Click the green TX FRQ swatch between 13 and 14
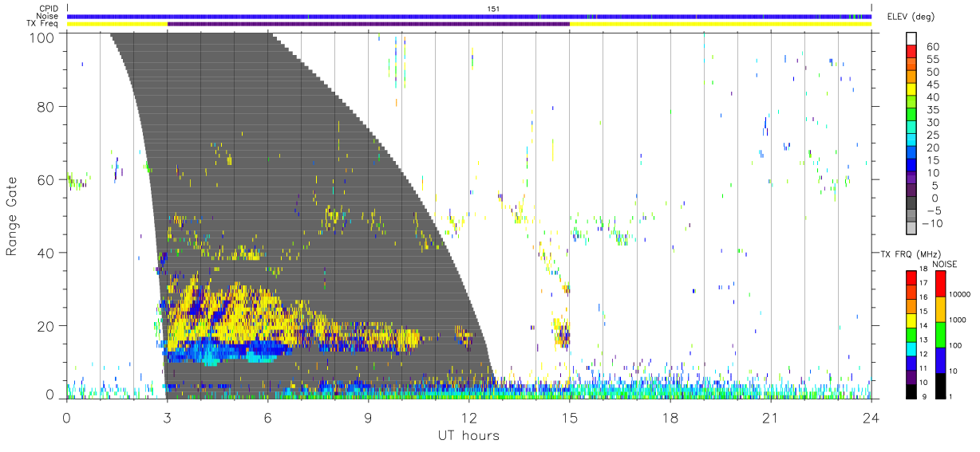The width and height of the screenshot is (980, 452). (x=911, y=334)
